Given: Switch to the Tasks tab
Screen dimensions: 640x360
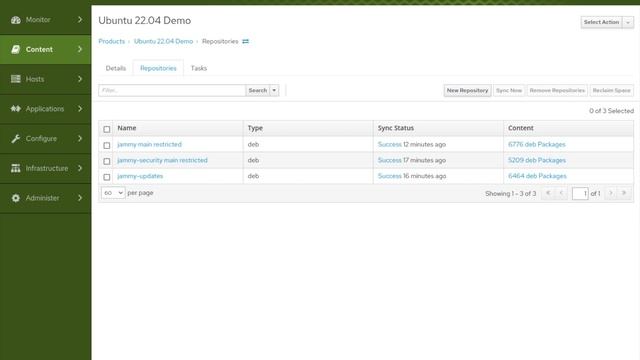Looking at the screenshot, I should [x=199, y=68].
